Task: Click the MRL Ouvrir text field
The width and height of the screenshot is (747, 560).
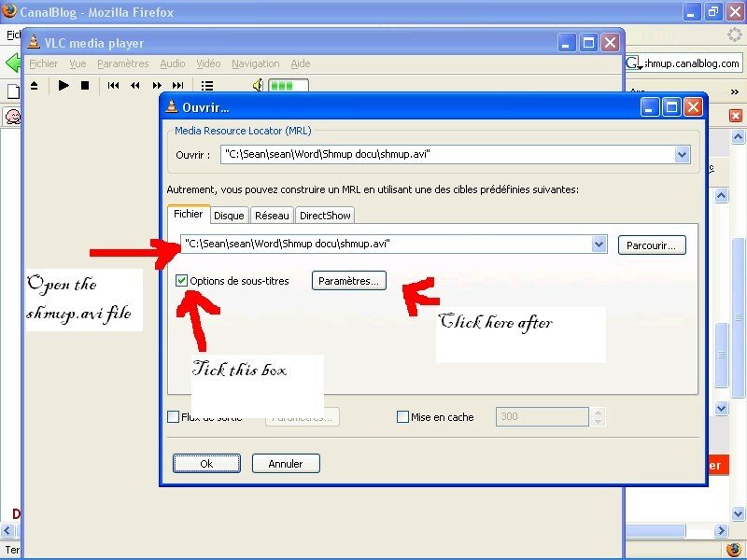Action: (448, 154)
